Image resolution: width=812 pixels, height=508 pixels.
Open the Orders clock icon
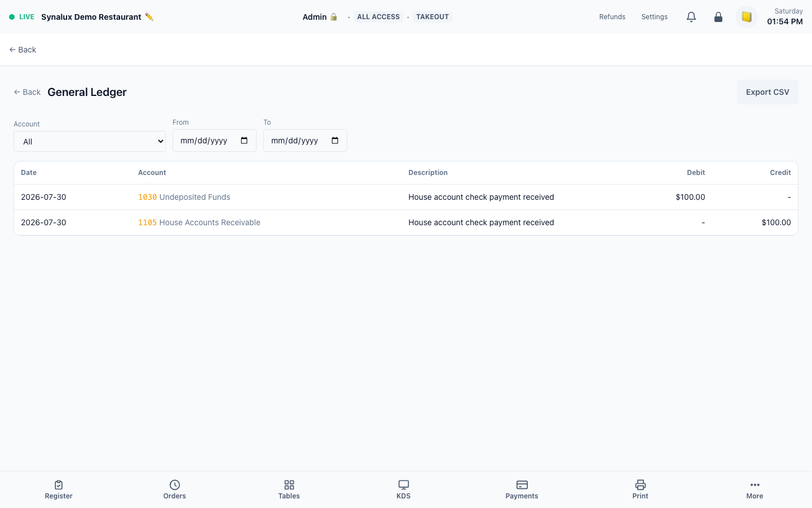click(175, 485)
